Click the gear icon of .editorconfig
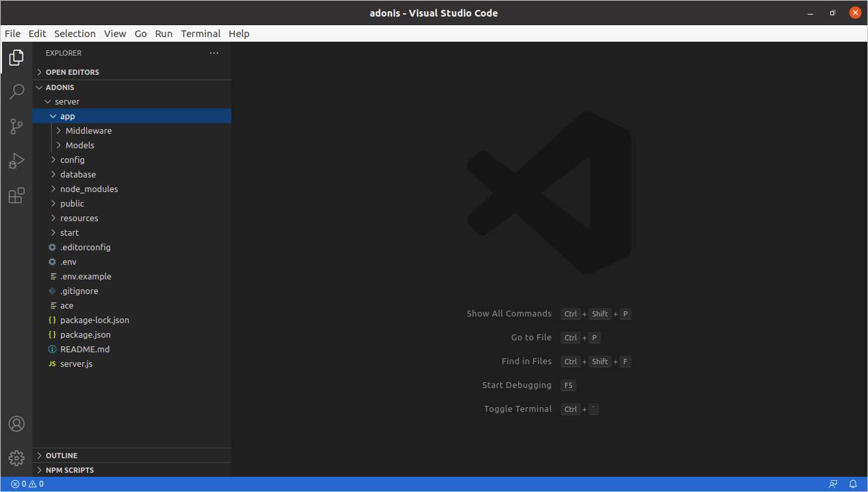868x492 pixels. point(52,247)
